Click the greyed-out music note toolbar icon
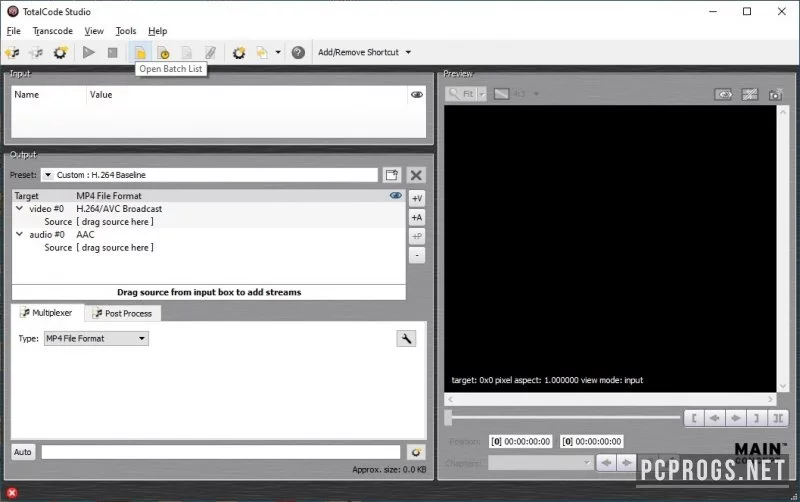 pos(36,52)
